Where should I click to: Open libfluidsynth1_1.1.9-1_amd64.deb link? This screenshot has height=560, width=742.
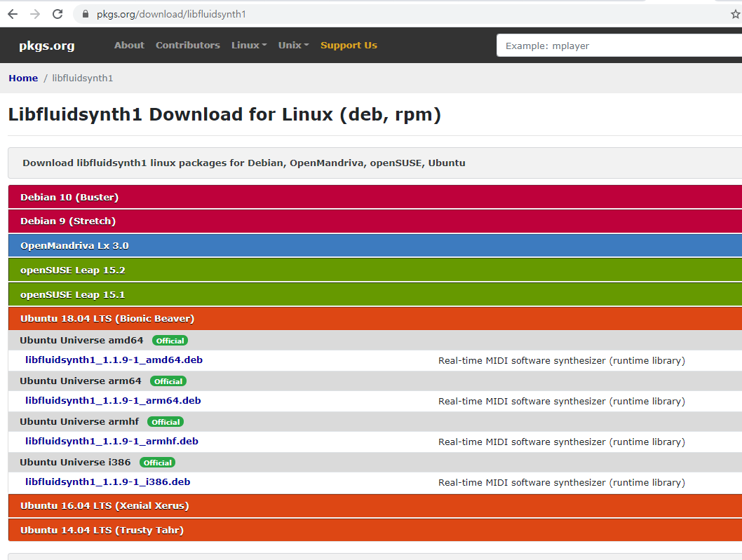114,360
